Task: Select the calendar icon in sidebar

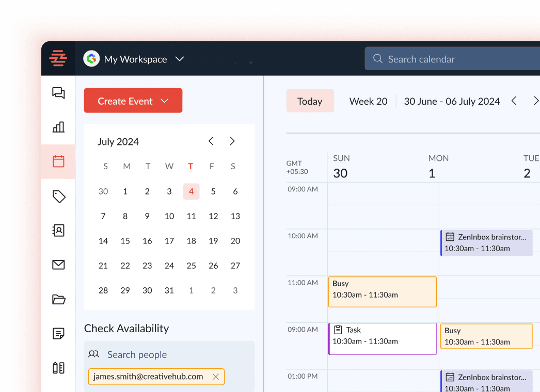Action: point(58,161)
